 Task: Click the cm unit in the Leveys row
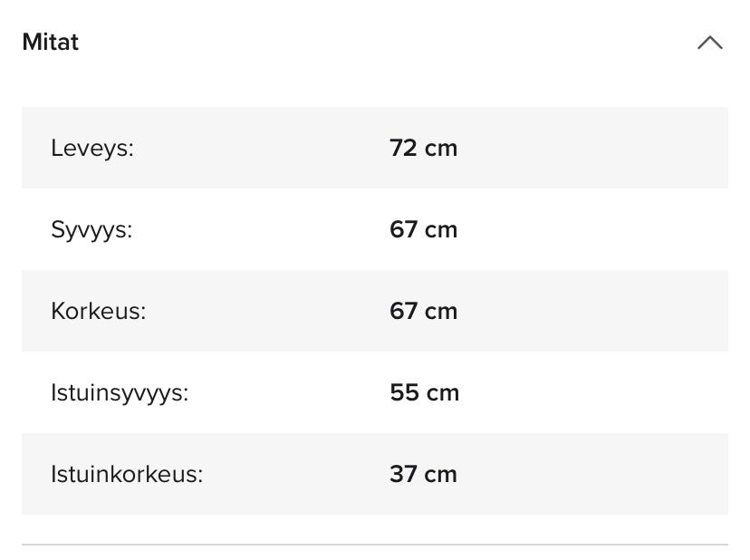pyautogui.click(x=442, y=148)
